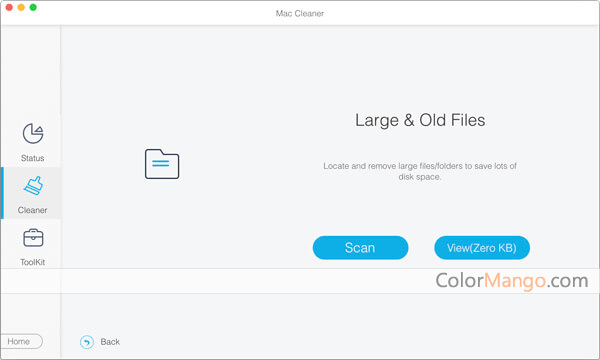The height and width of the screenshot is (360, 600).
Task: Click the Large & Old Files heading
Action: tap(420, 120)
